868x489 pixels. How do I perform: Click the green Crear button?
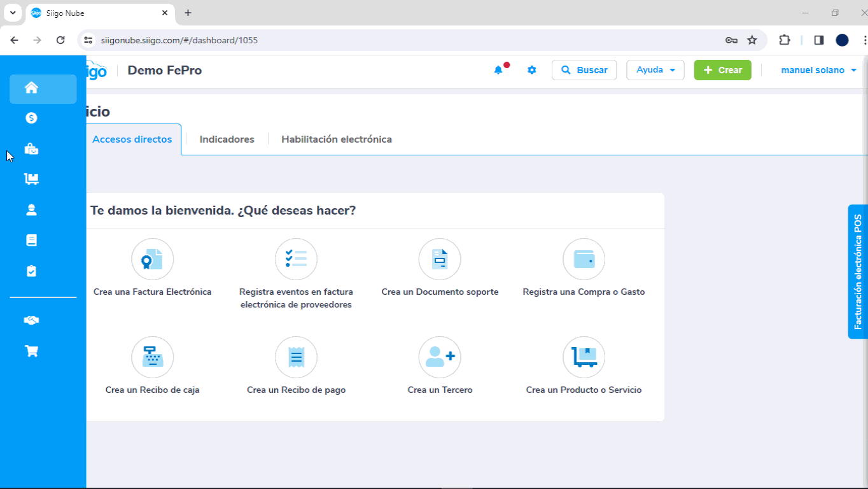pos(722,70)
